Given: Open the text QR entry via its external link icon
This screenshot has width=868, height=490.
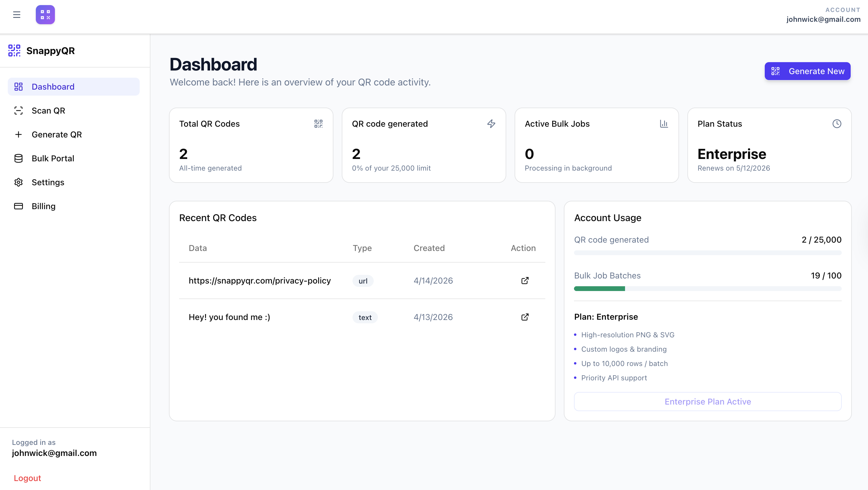Looking at the screenshot, I should click(524, 317).
